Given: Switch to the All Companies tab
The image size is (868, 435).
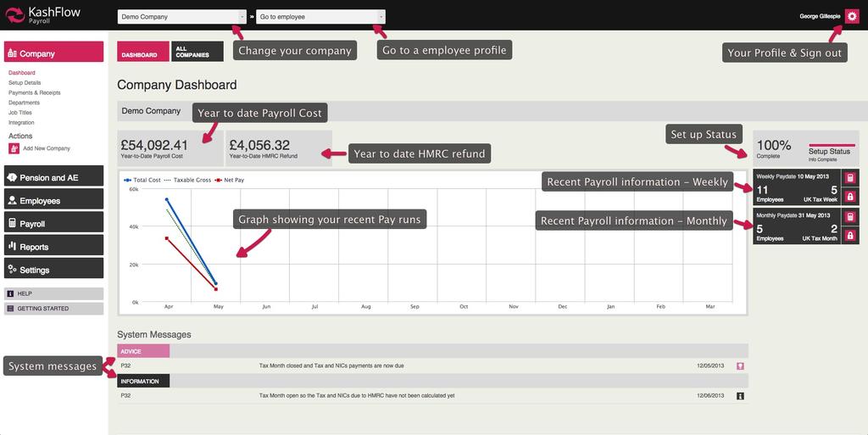Looking at the screenshot, I should (x=197, y=52).
